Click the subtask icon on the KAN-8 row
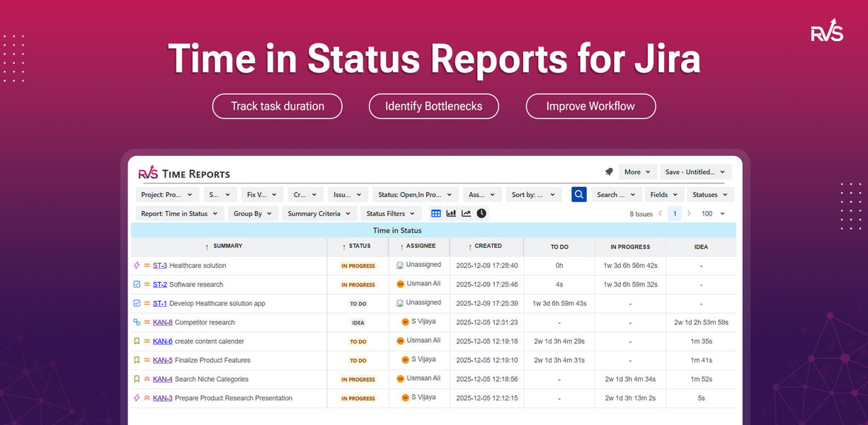Viewport: 868px width, 425px height. click(x=137, y=322)
